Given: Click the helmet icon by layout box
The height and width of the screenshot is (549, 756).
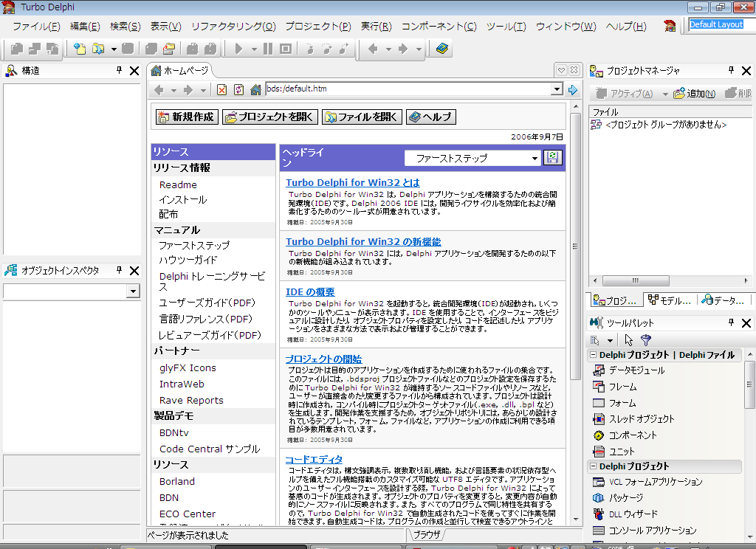Looking at the screenshot, I should coord(669,26).
